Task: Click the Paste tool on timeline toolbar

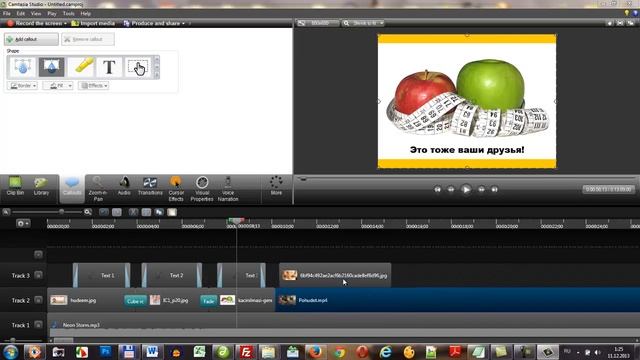Action: (x=172, y=212)
